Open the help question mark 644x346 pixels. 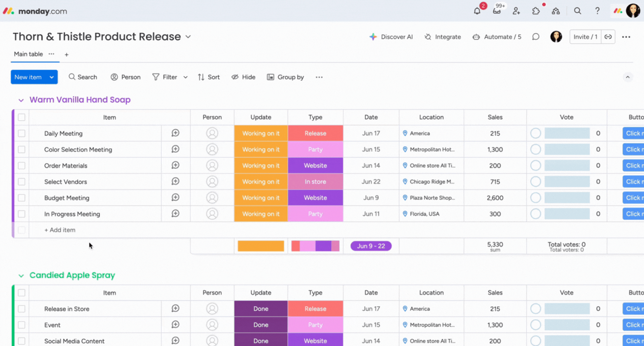[597, 11]
